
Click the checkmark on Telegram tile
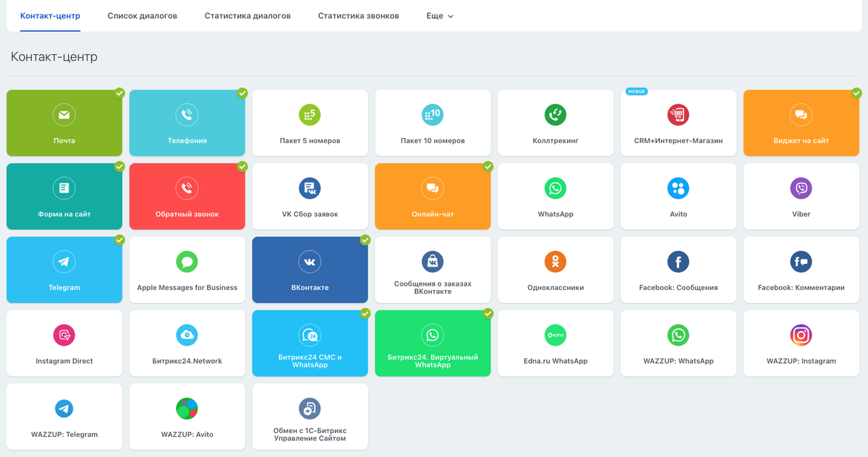point(119,239)
